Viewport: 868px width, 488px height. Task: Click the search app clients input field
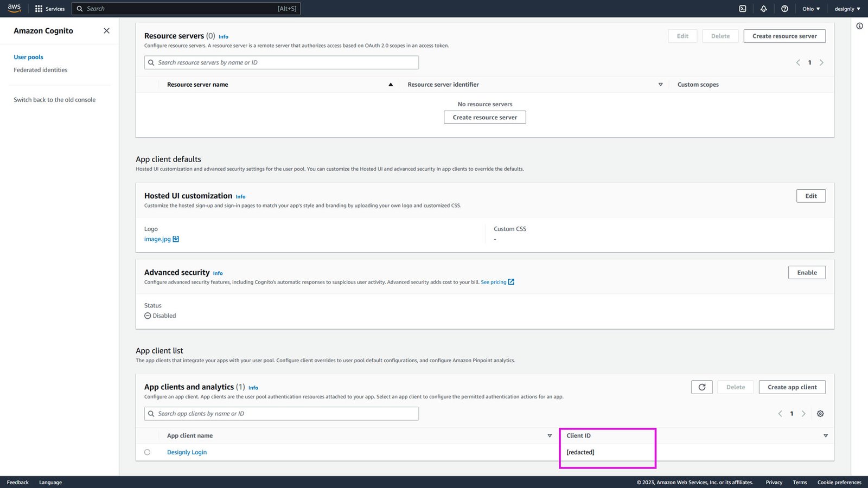tap(282, 414)
